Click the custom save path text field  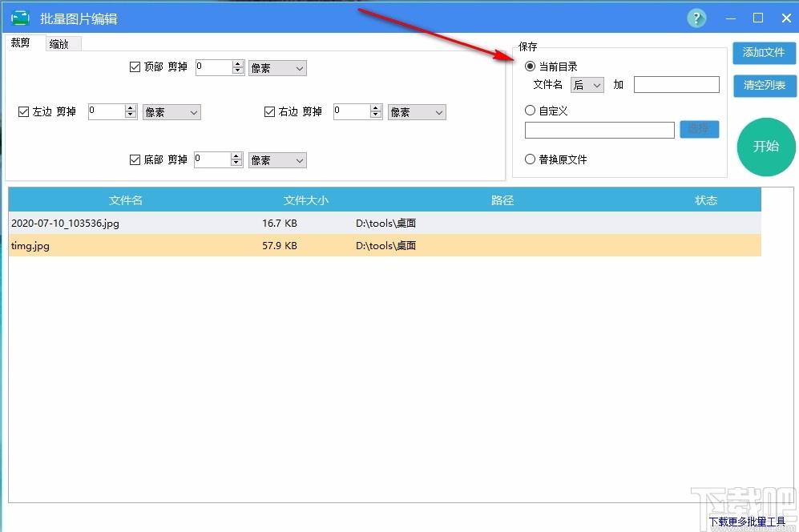[599, 130]
